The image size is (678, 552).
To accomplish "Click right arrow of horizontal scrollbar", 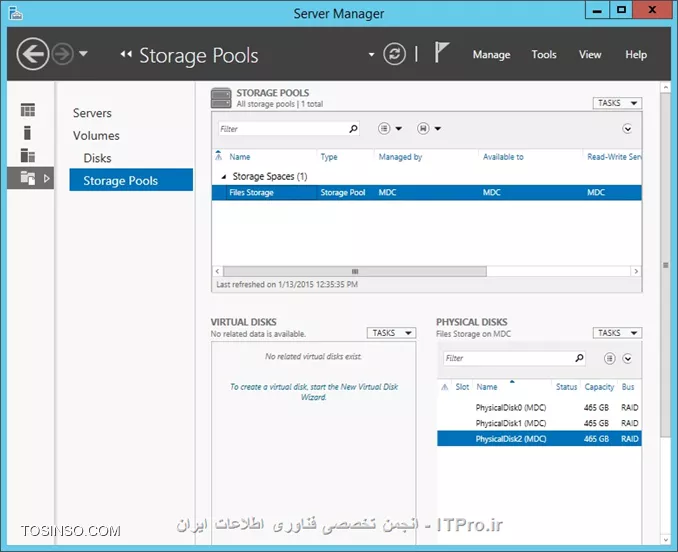I will (636, 271).
